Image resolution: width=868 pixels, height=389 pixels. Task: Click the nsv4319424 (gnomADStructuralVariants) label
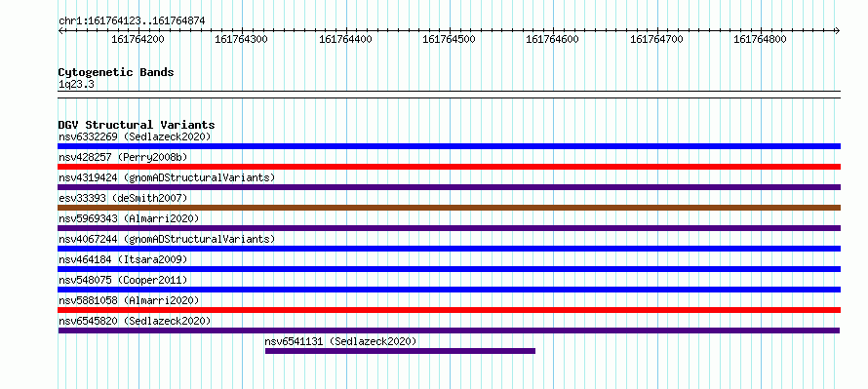167,177
